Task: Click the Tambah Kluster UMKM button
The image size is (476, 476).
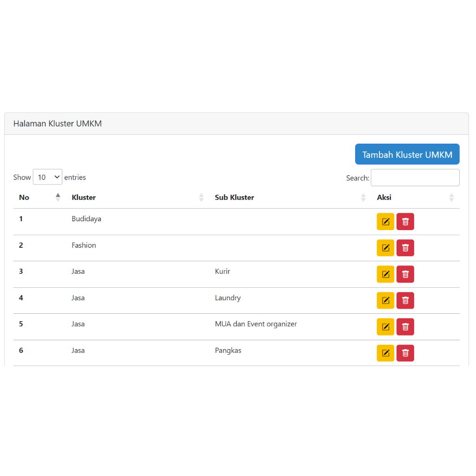Action: click(407, 154)
